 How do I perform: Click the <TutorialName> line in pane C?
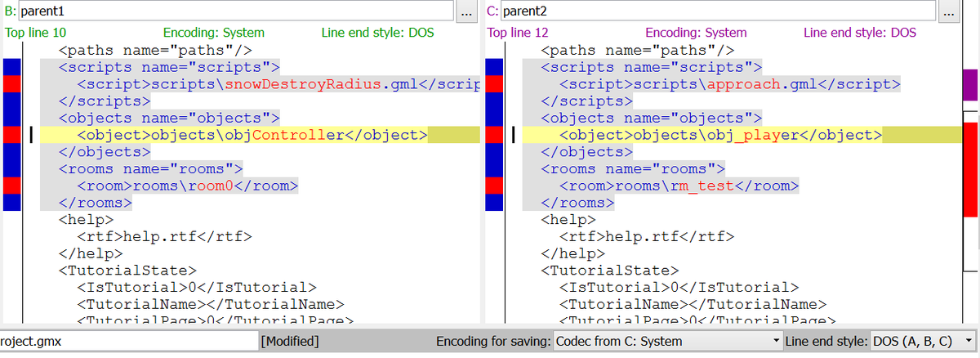[693, 306]
